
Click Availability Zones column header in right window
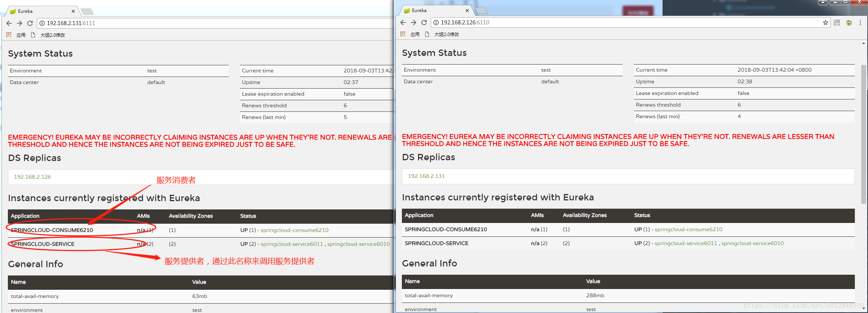[584, 215]
